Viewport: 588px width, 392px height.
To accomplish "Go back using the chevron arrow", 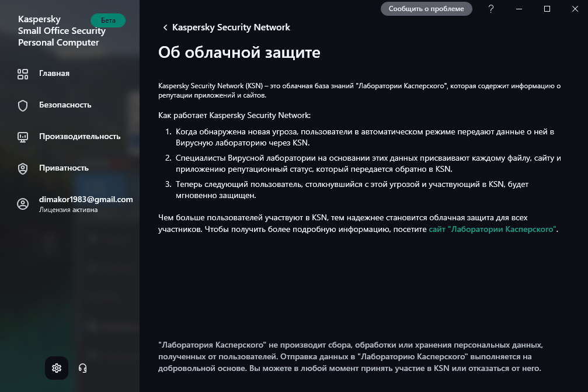I will pos(165,27).
